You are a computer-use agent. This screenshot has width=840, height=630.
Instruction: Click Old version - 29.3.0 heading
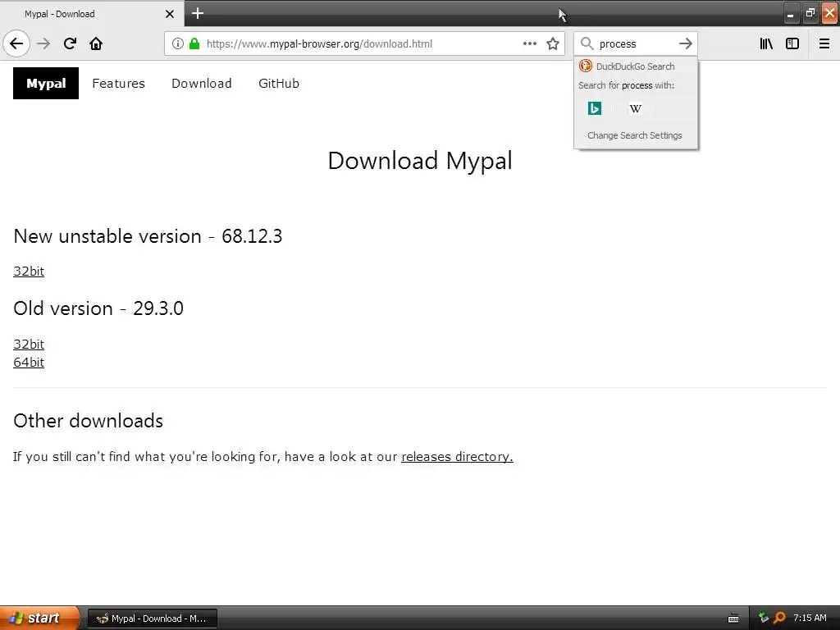[98, 308]
